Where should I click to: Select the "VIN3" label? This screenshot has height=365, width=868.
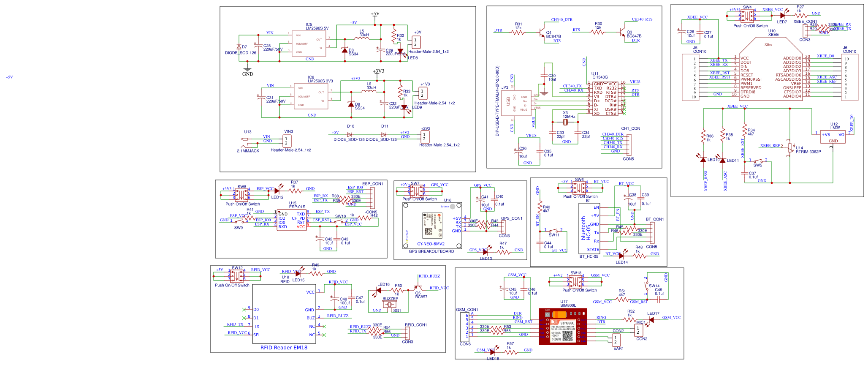288,131
